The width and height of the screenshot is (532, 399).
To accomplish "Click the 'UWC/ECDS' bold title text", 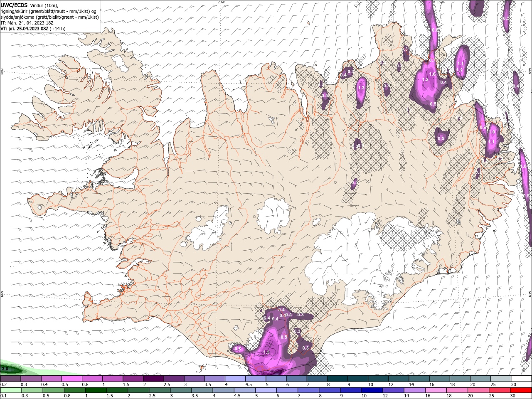I will point(15,5).
